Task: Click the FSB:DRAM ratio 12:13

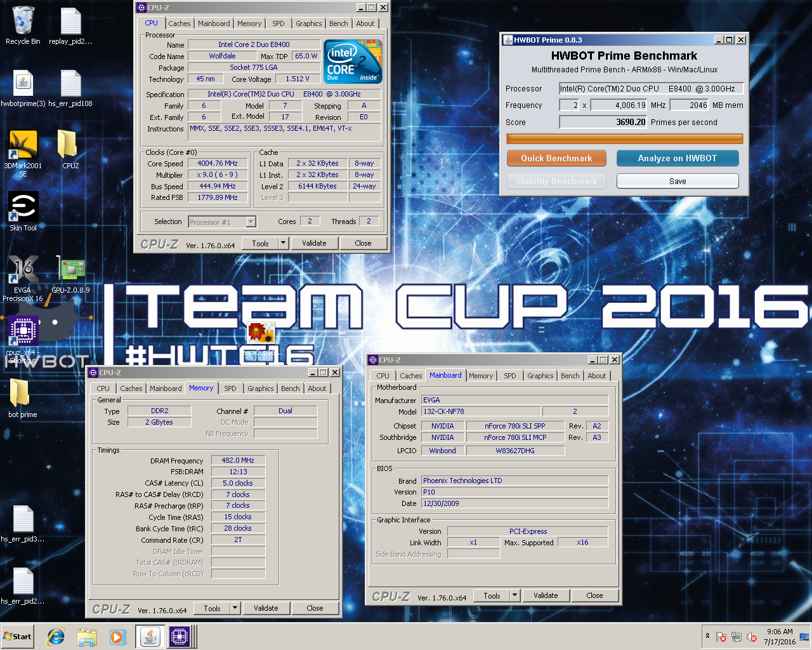Action: pos(238,472)
